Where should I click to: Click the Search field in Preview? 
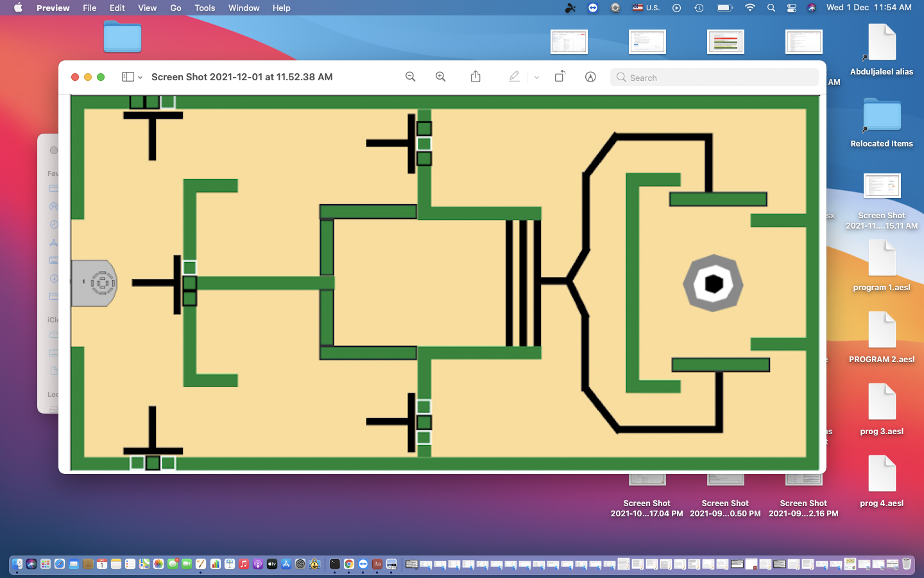coord(714,77)
